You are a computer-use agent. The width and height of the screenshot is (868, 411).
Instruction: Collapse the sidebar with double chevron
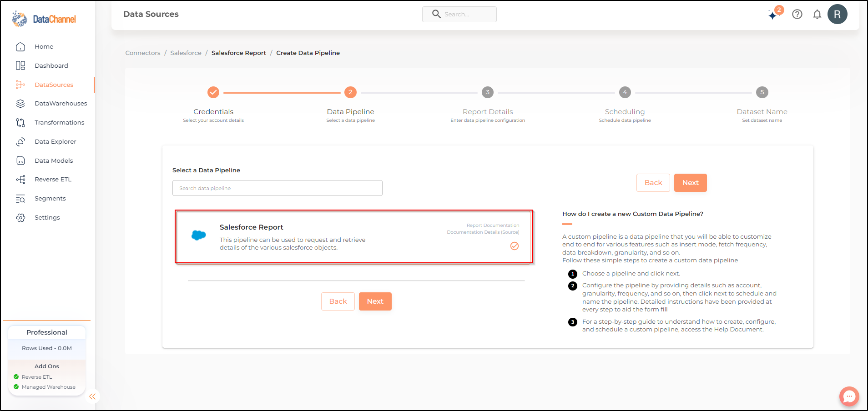coord(92,396)
